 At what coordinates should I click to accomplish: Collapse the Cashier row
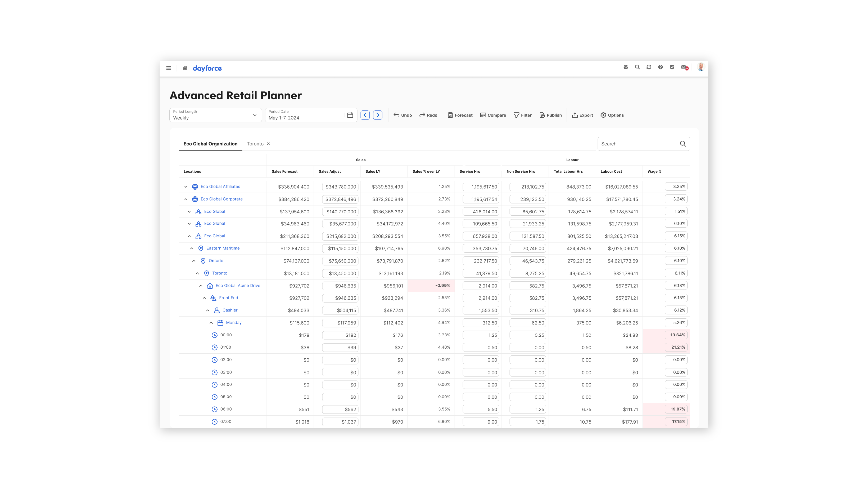207,310
